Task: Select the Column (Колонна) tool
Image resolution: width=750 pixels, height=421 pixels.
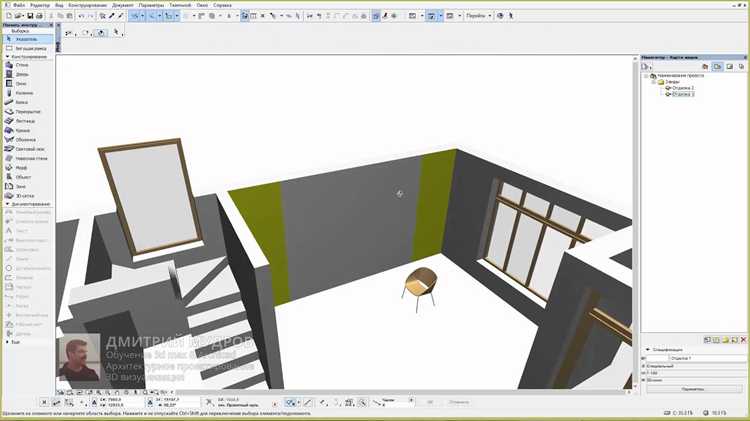Action: click(28, 93)
